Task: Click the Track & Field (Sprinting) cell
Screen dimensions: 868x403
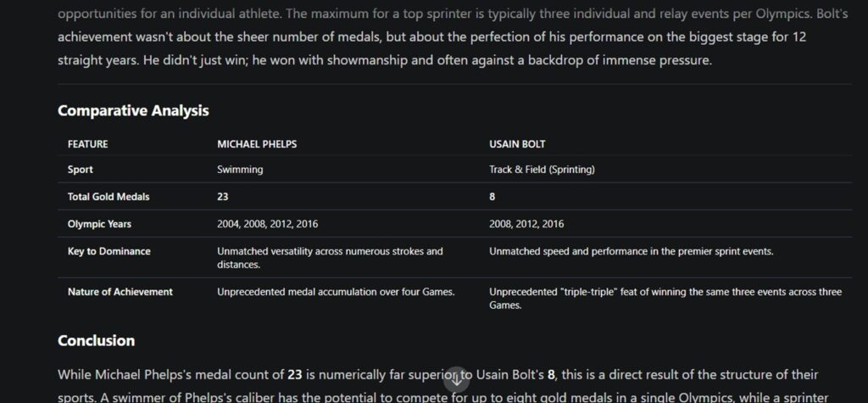Action: tap(542, 170)
